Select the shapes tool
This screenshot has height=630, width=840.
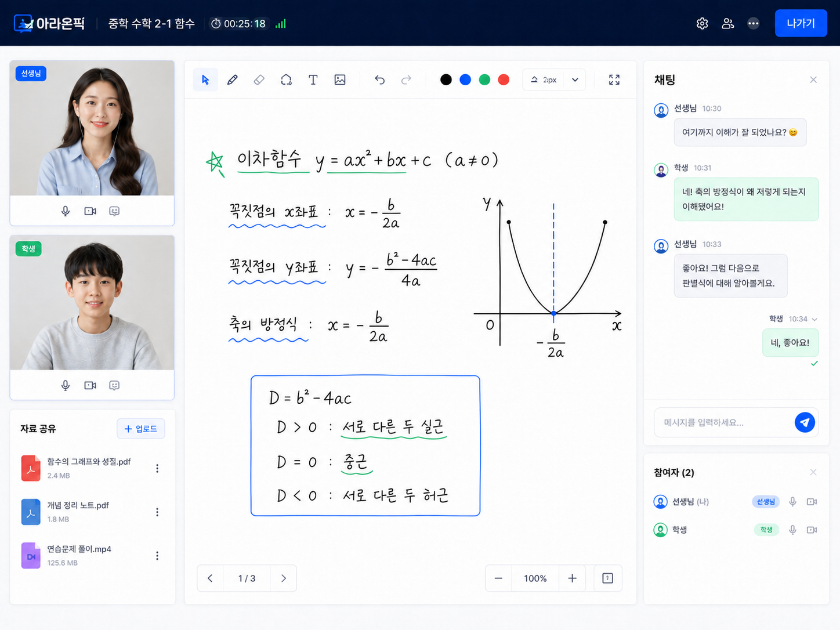286,79
